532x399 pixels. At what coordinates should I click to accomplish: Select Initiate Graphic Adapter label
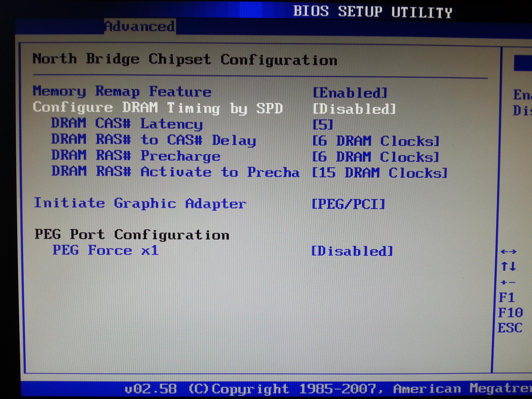[140, 203]
